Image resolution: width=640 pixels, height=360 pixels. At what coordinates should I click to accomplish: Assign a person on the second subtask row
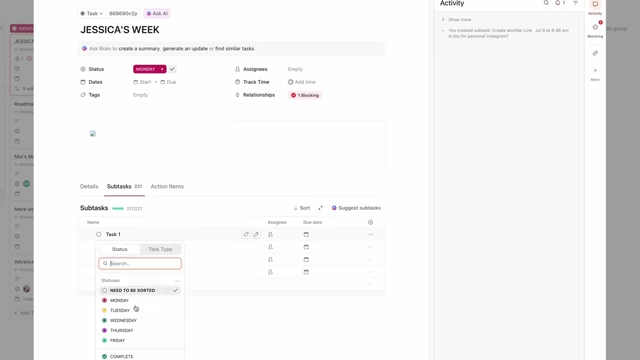pos(270,247)
